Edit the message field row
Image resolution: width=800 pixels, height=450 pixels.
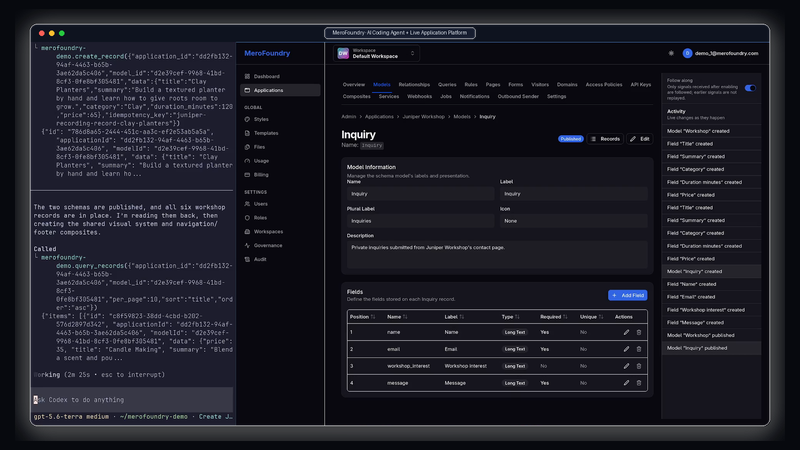(x=626, y=383)
